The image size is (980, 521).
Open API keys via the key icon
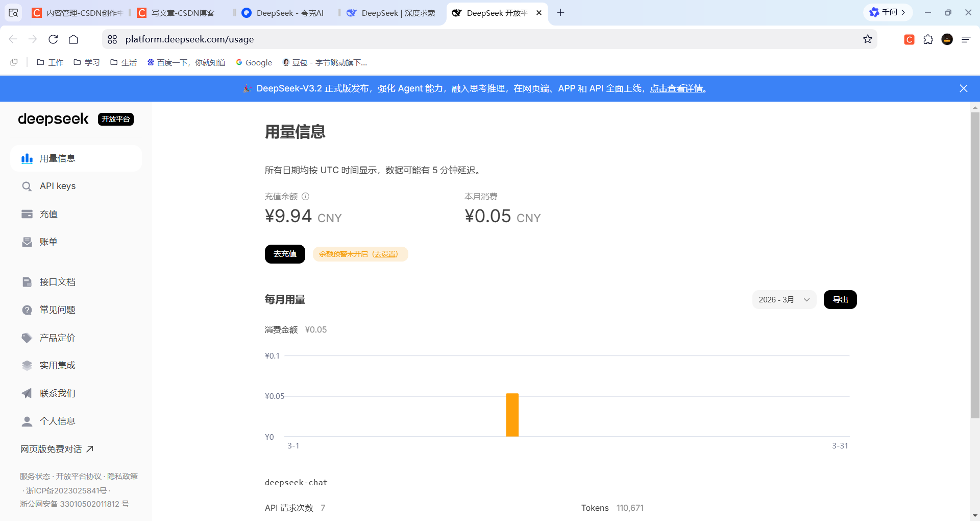click(27, 186)
